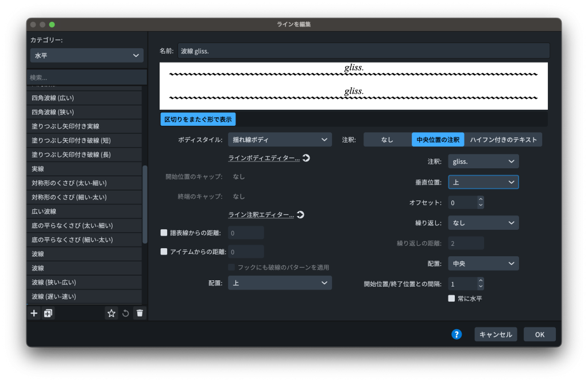Click the duplicate line icon
Image resolution: width=588 pixels, height=382 pixels.
(x=48, y=313)
